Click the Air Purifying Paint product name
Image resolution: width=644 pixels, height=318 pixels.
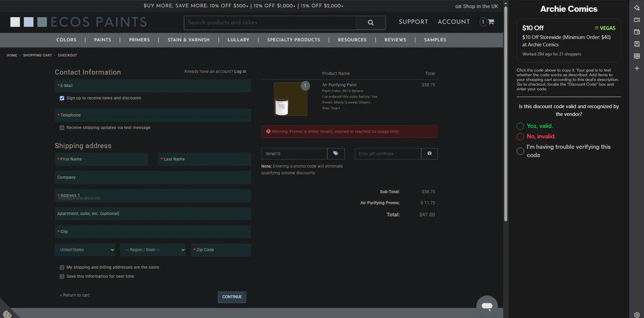(339, 85)
